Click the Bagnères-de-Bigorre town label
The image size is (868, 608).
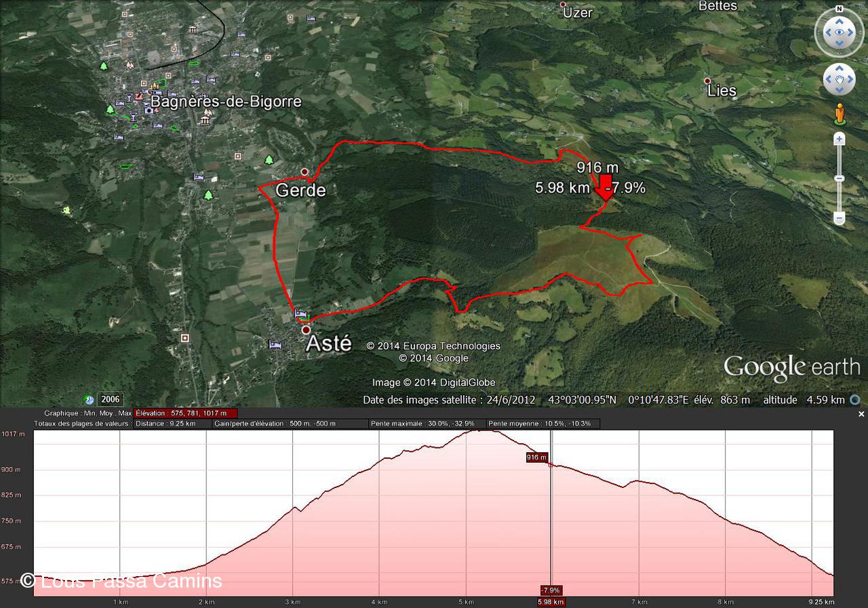pos(226,102)
